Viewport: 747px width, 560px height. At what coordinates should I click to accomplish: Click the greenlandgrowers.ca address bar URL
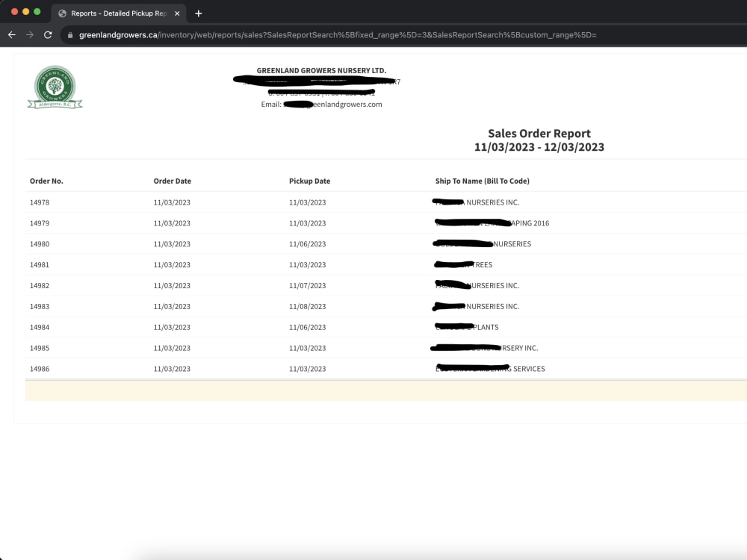[x=338, y=35]
